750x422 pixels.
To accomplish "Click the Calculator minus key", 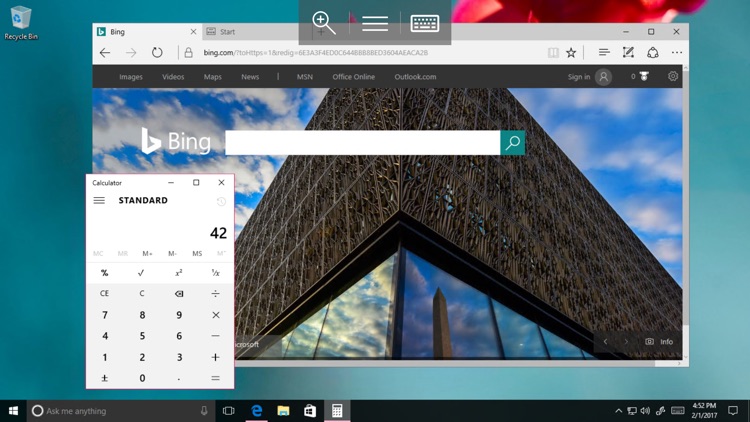I will point(216,336).
